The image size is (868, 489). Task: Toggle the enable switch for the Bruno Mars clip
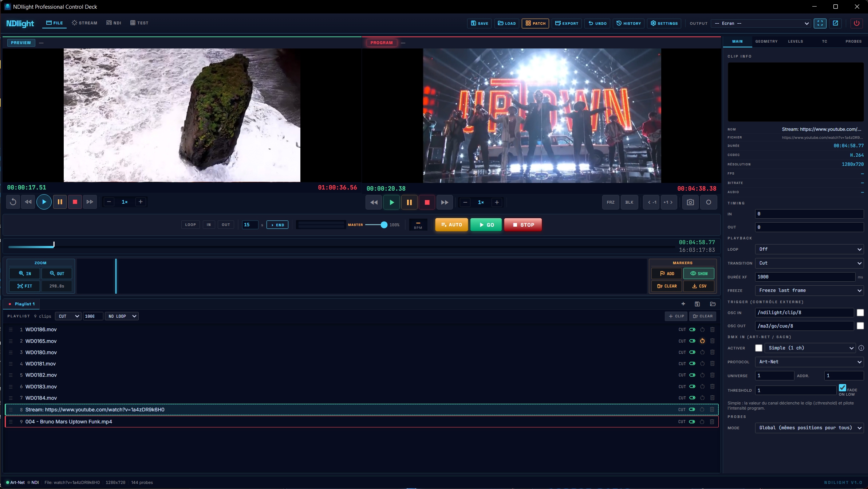(692, 422)
